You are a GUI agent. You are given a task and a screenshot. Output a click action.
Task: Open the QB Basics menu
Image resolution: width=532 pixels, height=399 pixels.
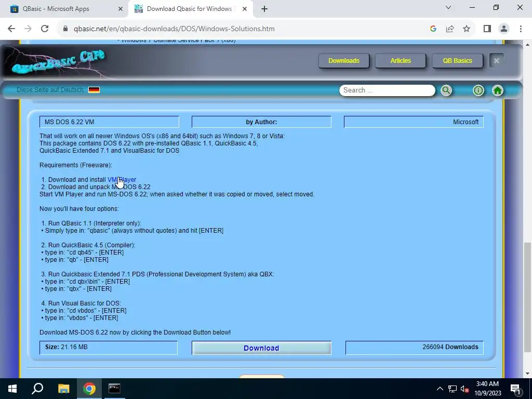coord(457,61)
